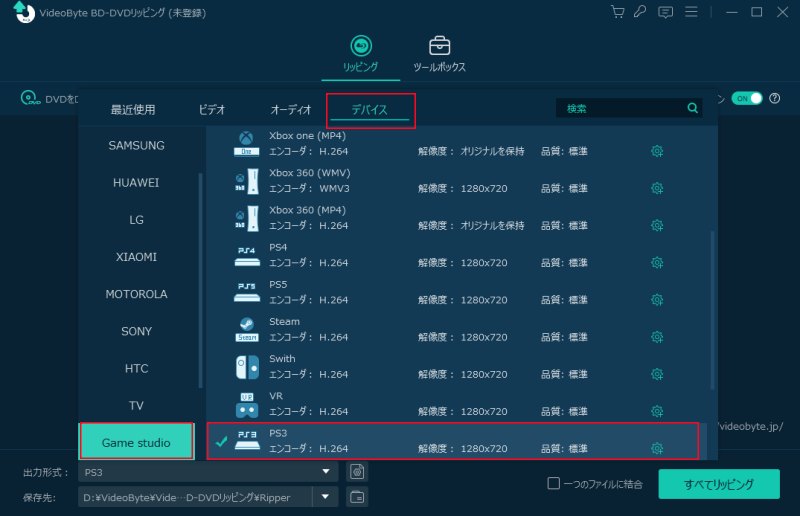Click the save path field
The width and height of the screenshot is (800, 516).
(195, 497)
